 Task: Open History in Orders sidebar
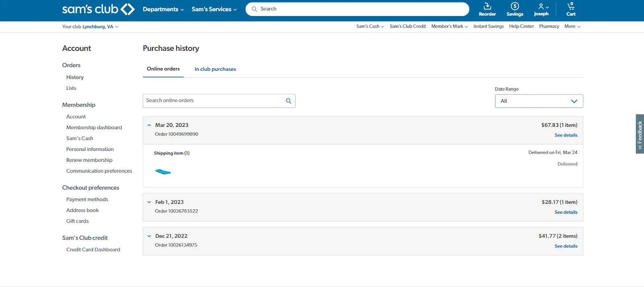pos(75,77)
